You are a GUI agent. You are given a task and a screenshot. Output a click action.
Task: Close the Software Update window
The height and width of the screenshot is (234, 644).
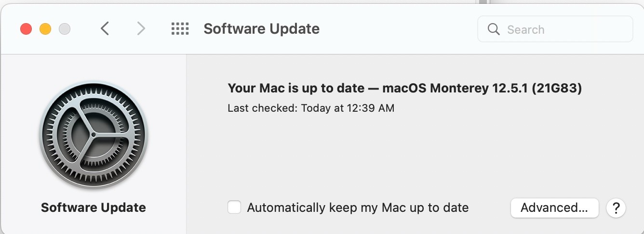pyautogui.click(x=26, y=29)
